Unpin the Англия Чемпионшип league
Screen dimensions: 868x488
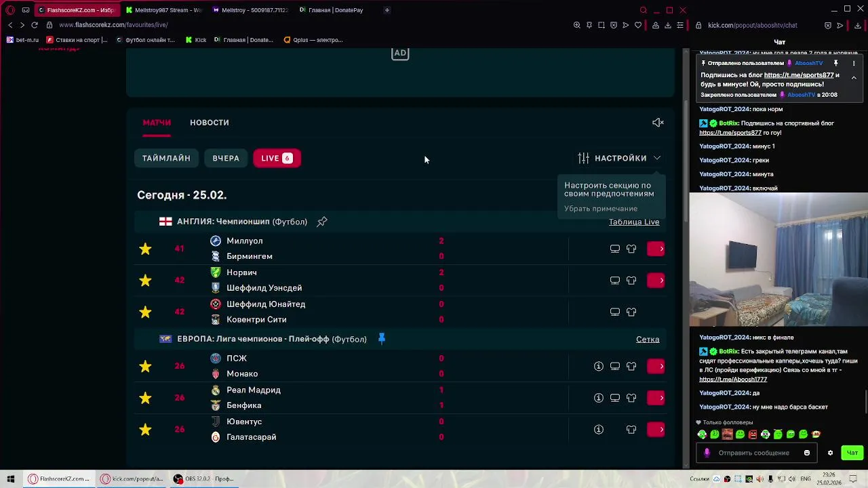322,222
